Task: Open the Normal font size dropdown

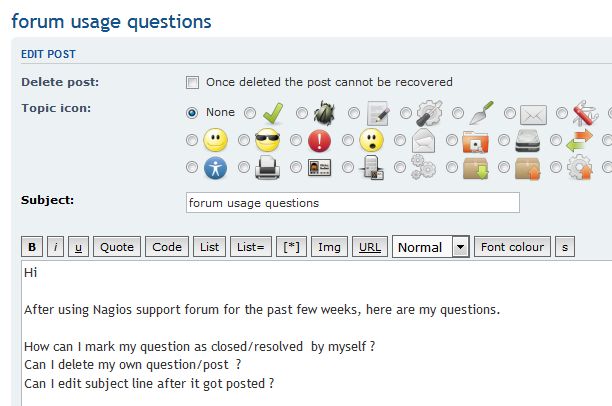Action: coord(430,247)
